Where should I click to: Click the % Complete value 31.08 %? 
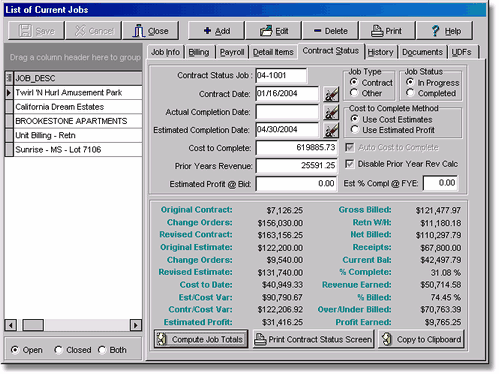[x=446, y=273]
